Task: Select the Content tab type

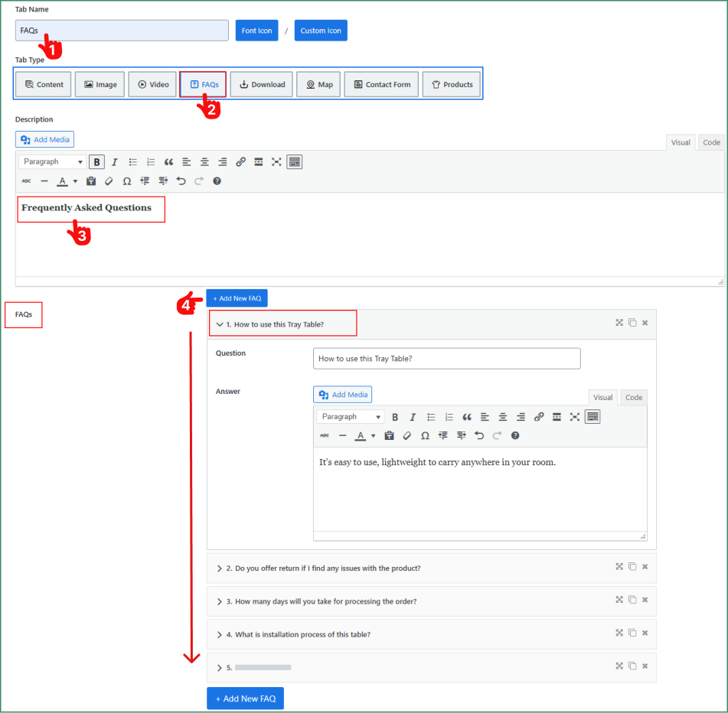Action: [44, 84]
